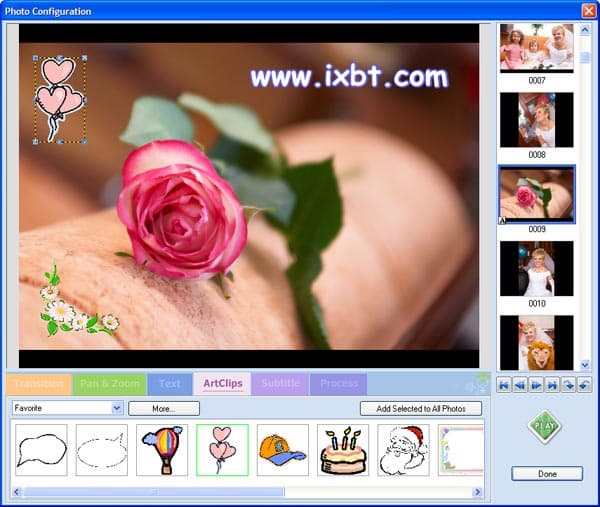This screenshot has height=507, width=600.
Task: Click the thumbnail list vertical scrollbar thumb
Action: (x=585, y=57)
